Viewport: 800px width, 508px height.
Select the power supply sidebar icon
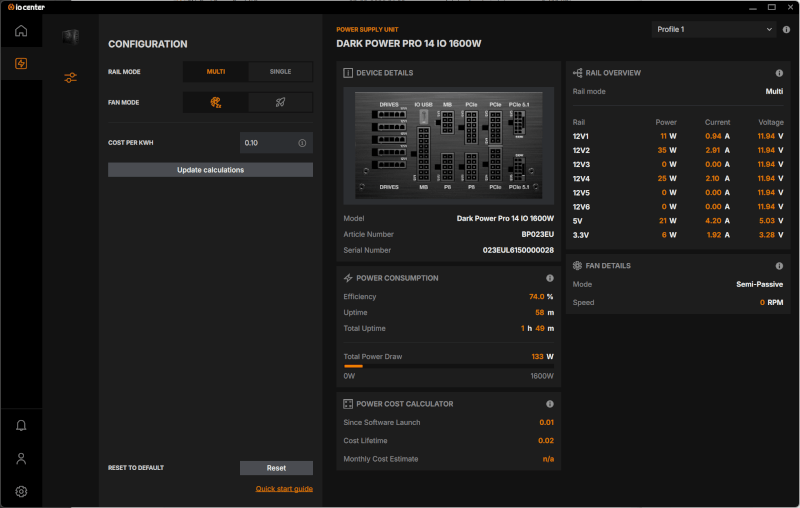[21, 63]
